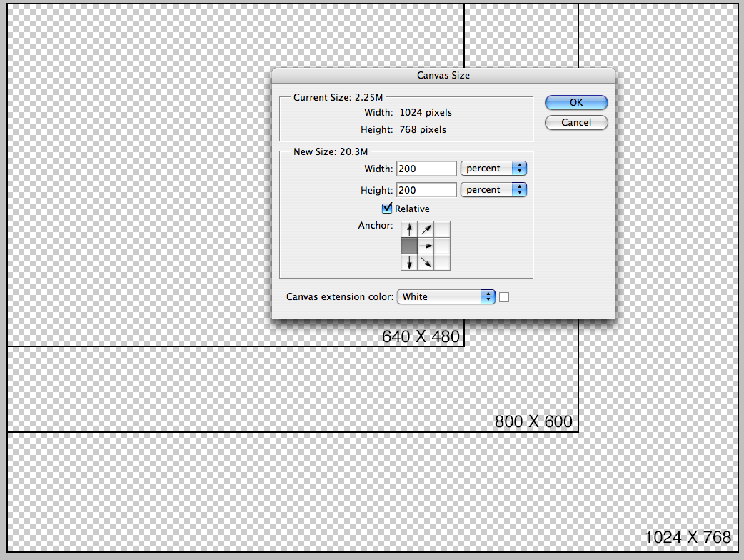The width and height of the screenshot is (744, 560).
Task: Click the up-right diagonal arrow anchor cell
Action: point(426,229)
